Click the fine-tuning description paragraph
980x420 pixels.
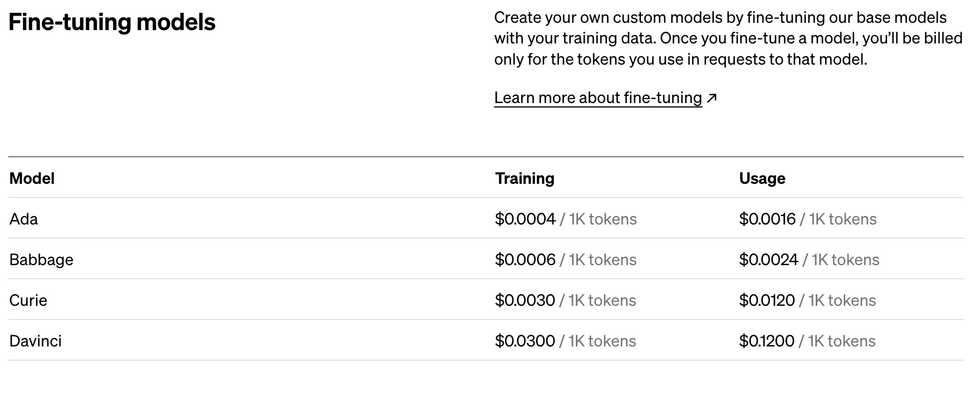tap(728, 38)
